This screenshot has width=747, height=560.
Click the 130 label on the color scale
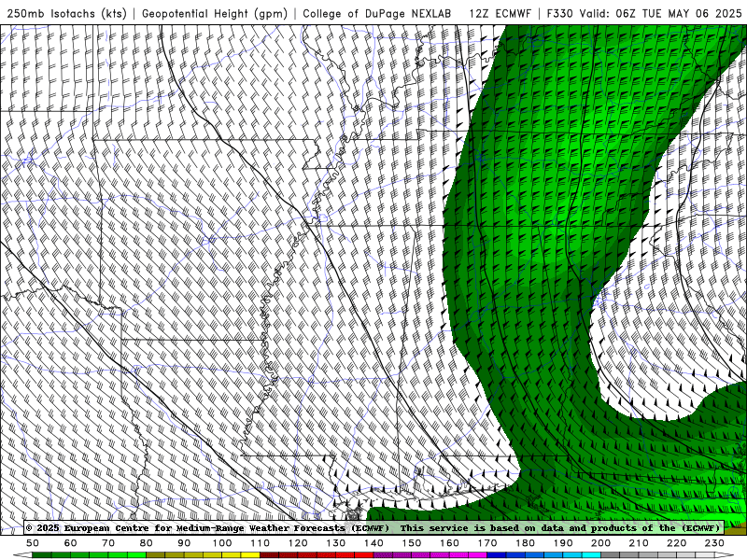click(335, 543)
